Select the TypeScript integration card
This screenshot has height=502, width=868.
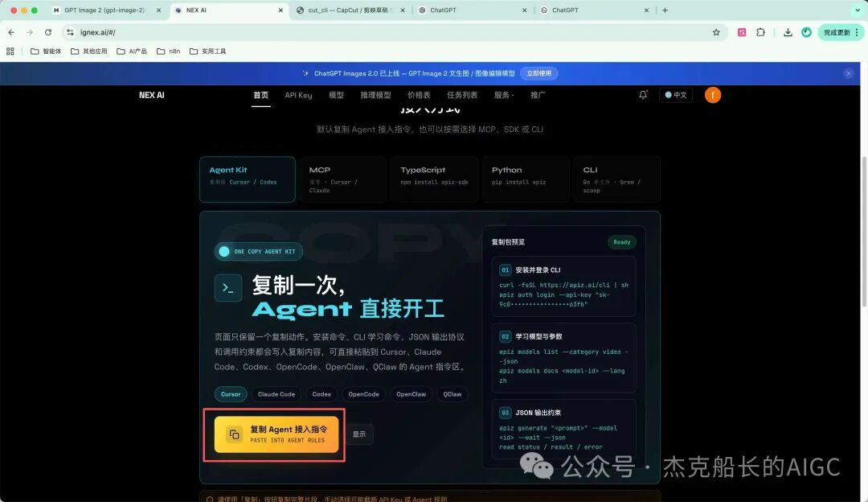pyautogui.click(x=434, y=179)
